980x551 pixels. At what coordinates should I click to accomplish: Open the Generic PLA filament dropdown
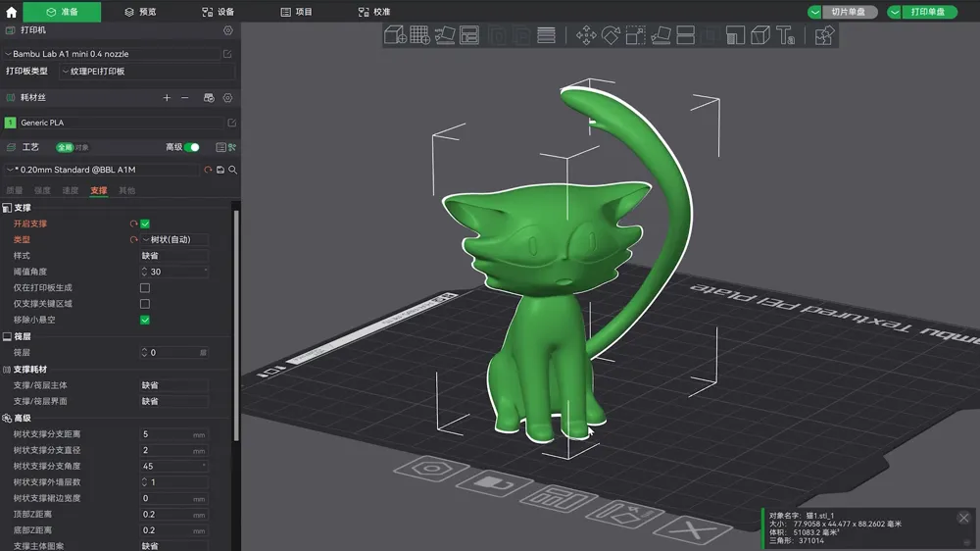tap(120, 123)
